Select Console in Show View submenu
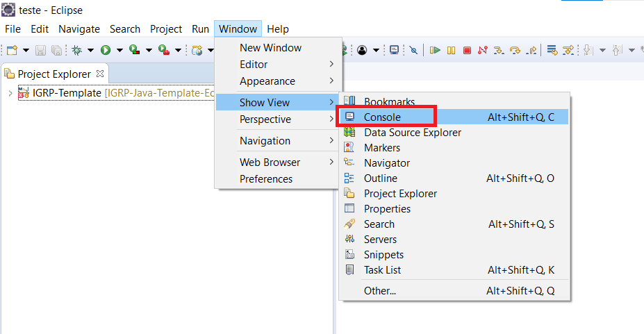 (454, 117)
